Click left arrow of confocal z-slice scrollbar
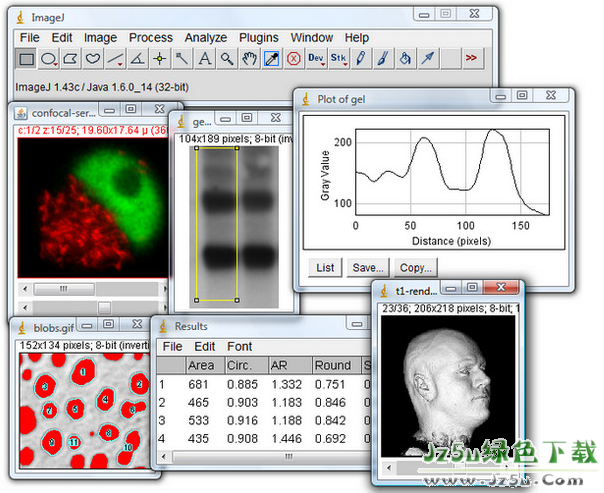The width and height of the screenshot is (604, 493). pos(25,307)
